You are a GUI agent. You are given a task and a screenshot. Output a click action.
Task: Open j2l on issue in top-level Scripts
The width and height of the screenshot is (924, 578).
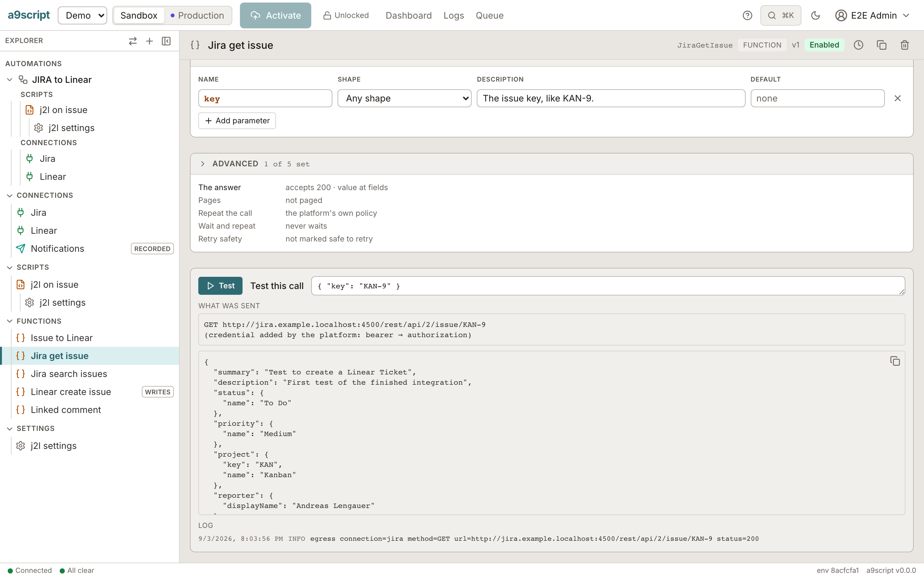54,285
